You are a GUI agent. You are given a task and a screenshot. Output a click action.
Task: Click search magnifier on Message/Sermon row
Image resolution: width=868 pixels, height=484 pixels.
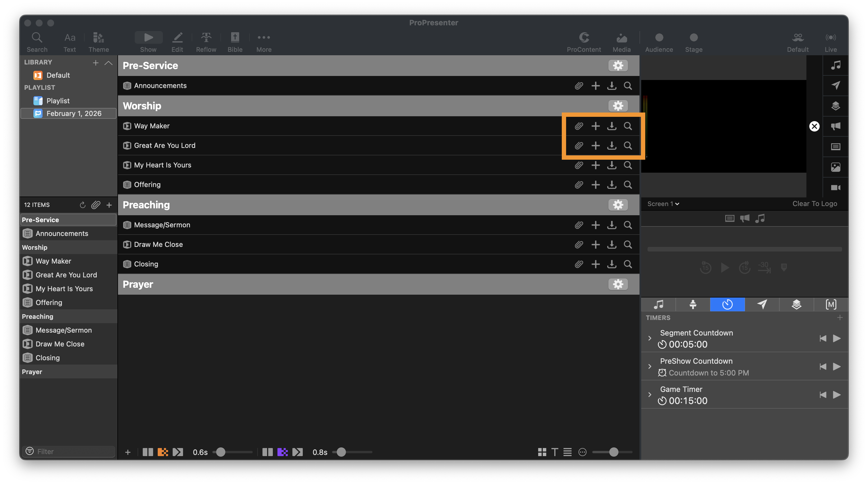click(628, 225)
